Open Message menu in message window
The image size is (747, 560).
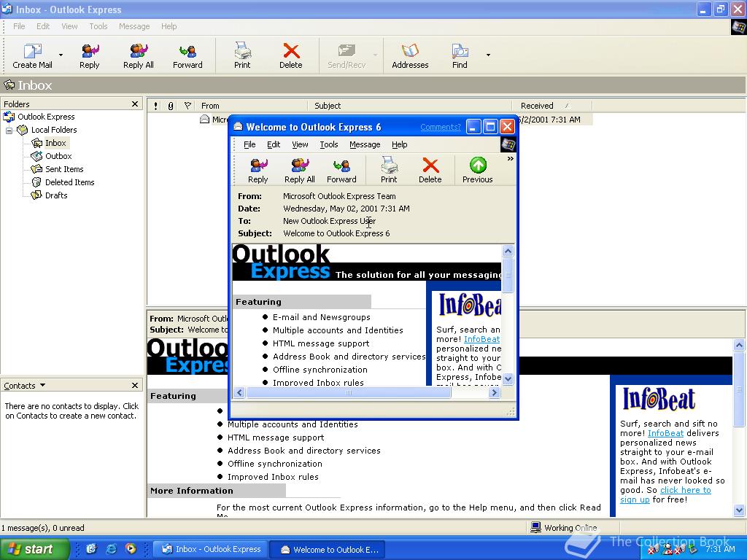(x=365, y=144)
